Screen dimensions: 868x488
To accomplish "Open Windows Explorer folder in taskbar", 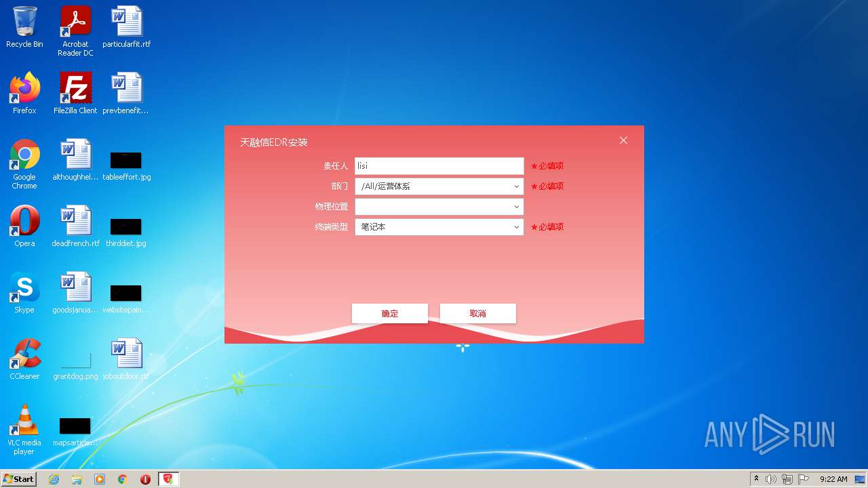I will pos(77,479).
